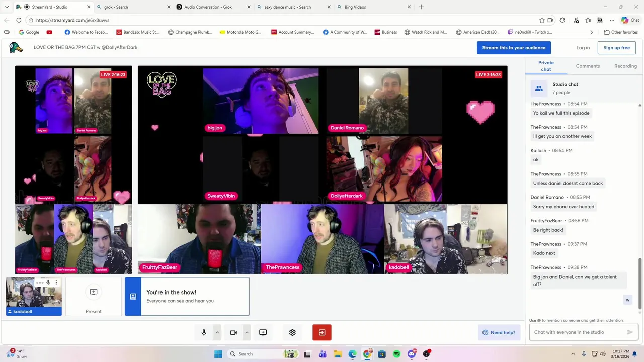The image size is (644, 362).
Task: Click the browser refresh button
Action: 19,20
